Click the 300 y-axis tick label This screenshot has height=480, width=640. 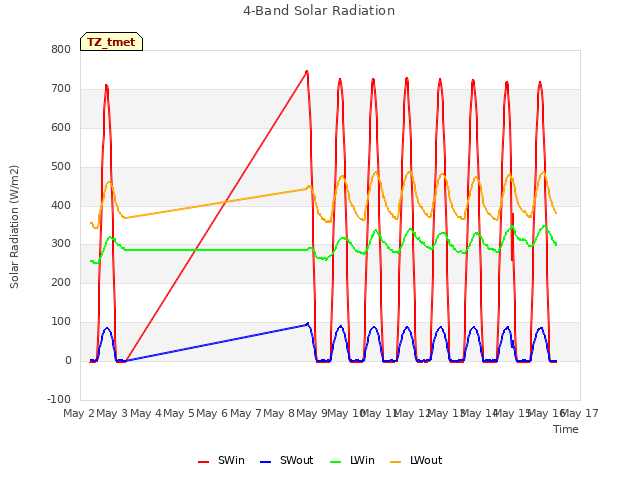[x=61, y=244]
